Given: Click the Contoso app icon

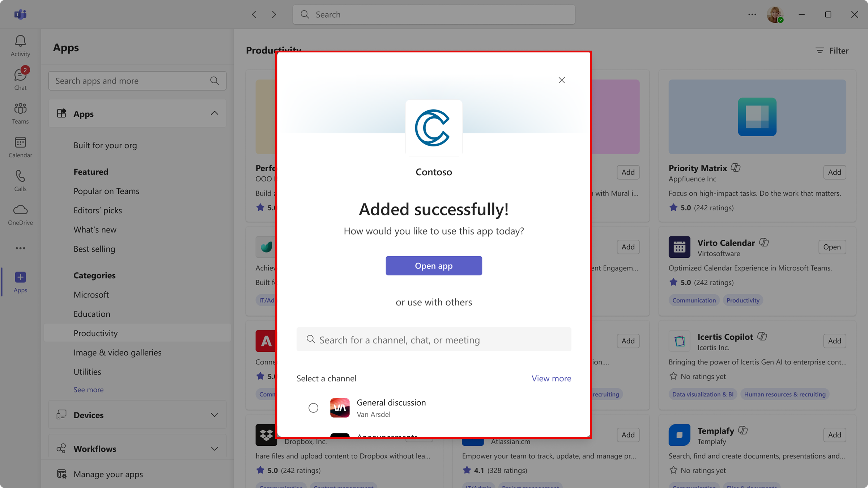Looking at the screenshot, I should tap(433, 128).
